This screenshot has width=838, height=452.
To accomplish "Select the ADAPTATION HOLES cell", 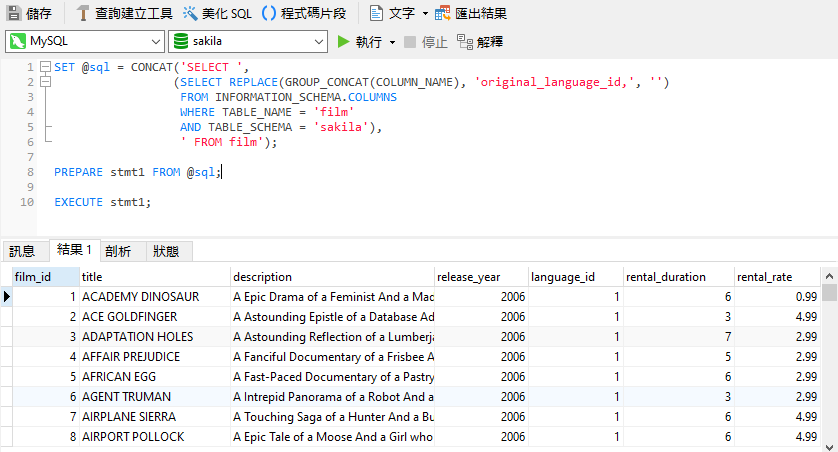I will pos(154,337).
